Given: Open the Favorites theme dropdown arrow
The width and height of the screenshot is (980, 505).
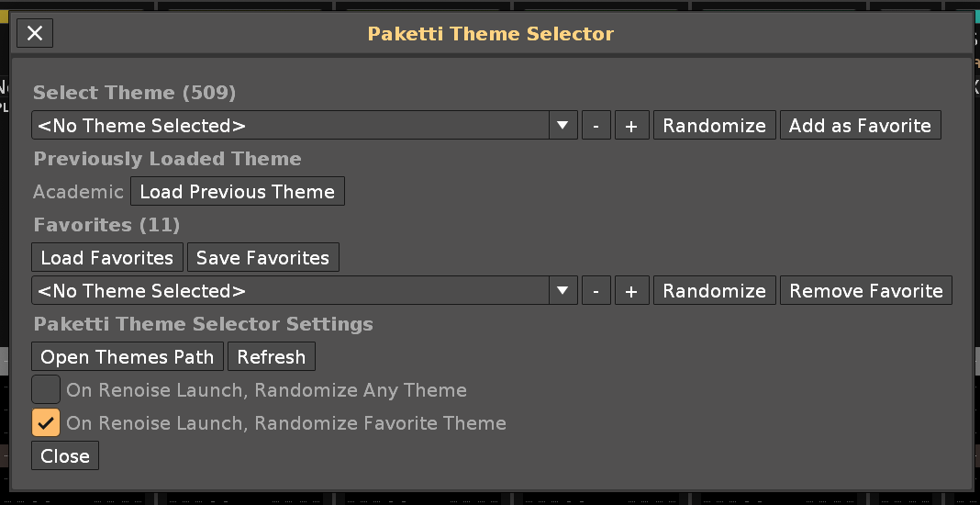Looking at the screenshot, I should pos(563,291).
